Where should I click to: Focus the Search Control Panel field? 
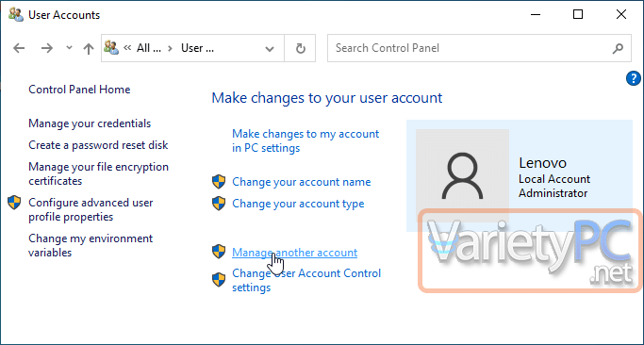point(471,48)
